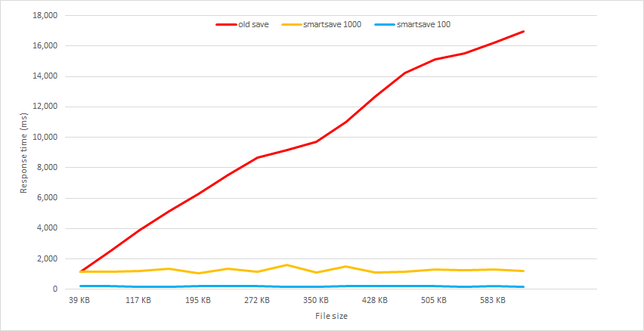The height and width of the screenshot is (331, 644).
Task: Click the 39 KB x-axis label
Action: [x=79, y=300]
